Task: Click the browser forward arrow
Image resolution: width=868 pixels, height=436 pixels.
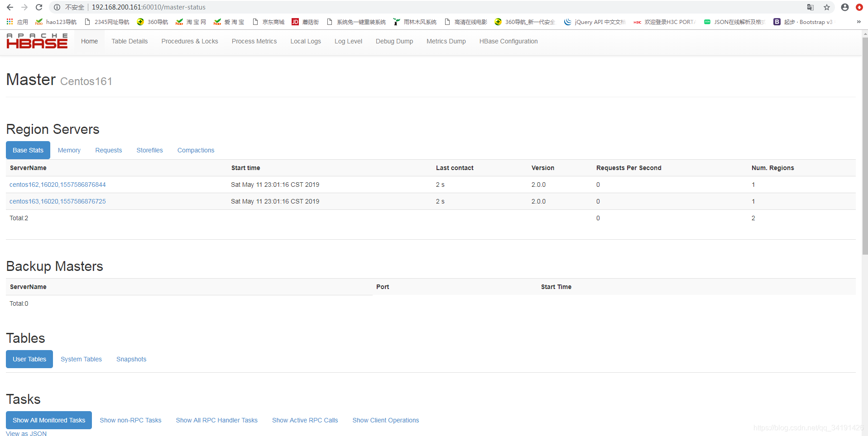Action: pos(24,7)
